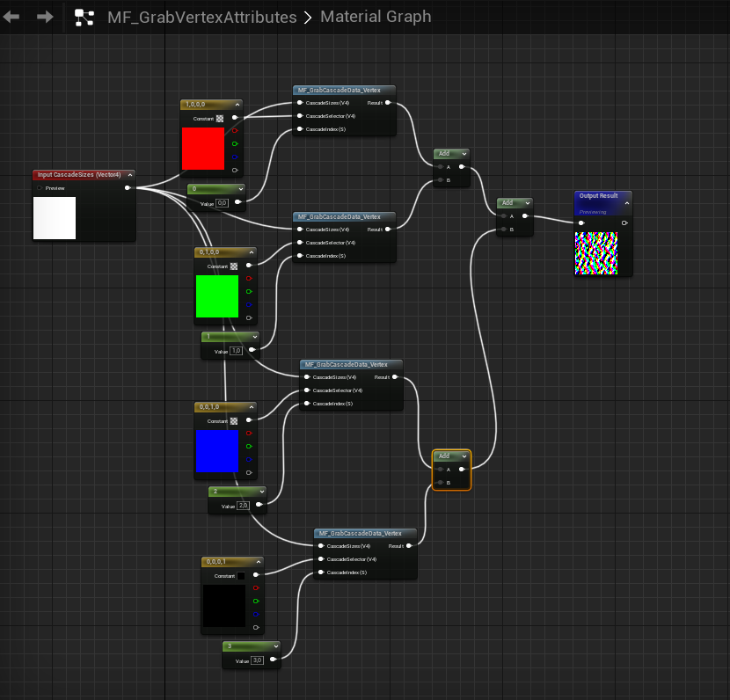Select the bottom MF_GrabCascadeData_Vertex node title
This screenshot has width=730, height=700.
click(360, 533)
